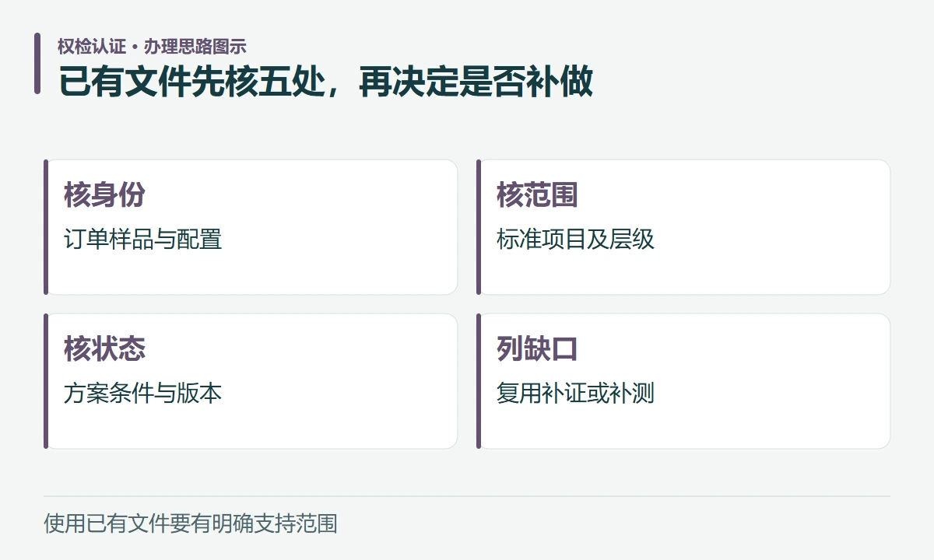Click the text '标准项目及层级'
This screenshot has width=934, height=560.
point(576,239)
